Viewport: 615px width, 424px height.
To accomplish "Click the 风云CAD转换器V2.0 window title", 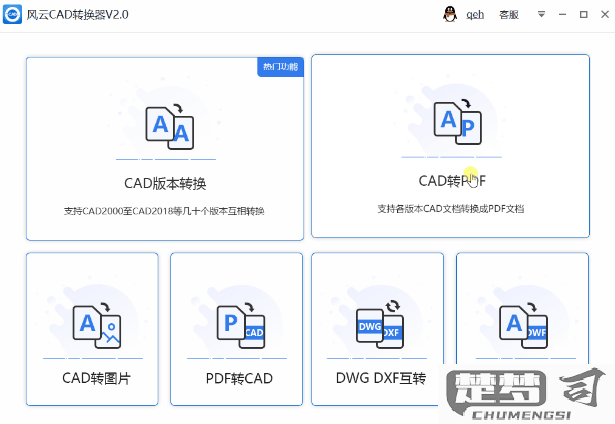I will 78,15.
